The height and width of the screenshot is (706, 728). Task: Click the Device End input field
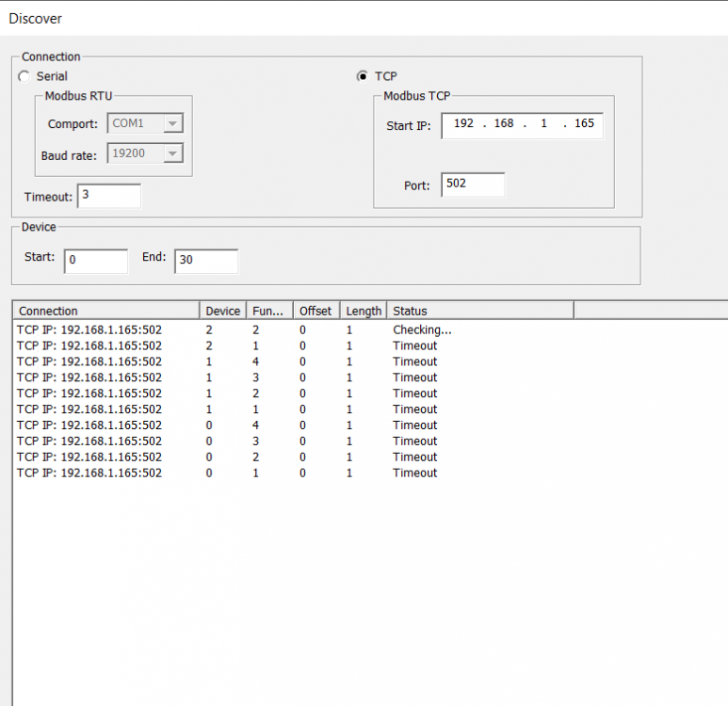(x=205, y=260)
